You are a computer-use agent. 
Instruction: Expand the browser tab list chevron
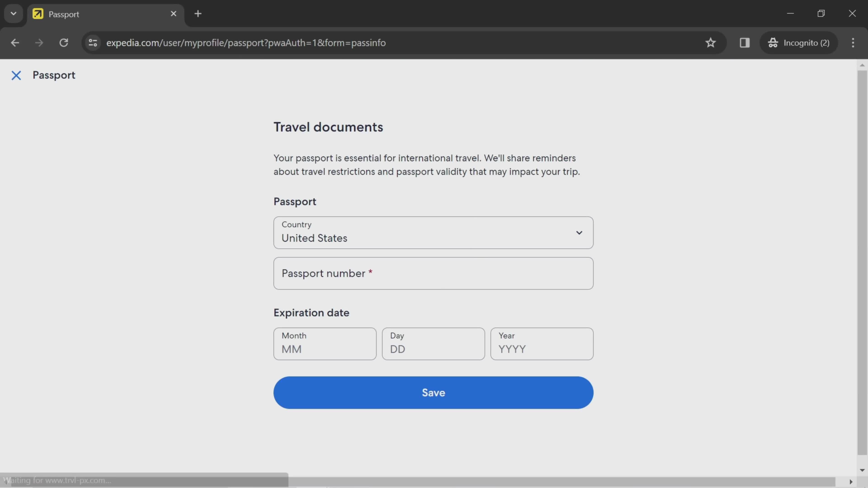point(13,13)
